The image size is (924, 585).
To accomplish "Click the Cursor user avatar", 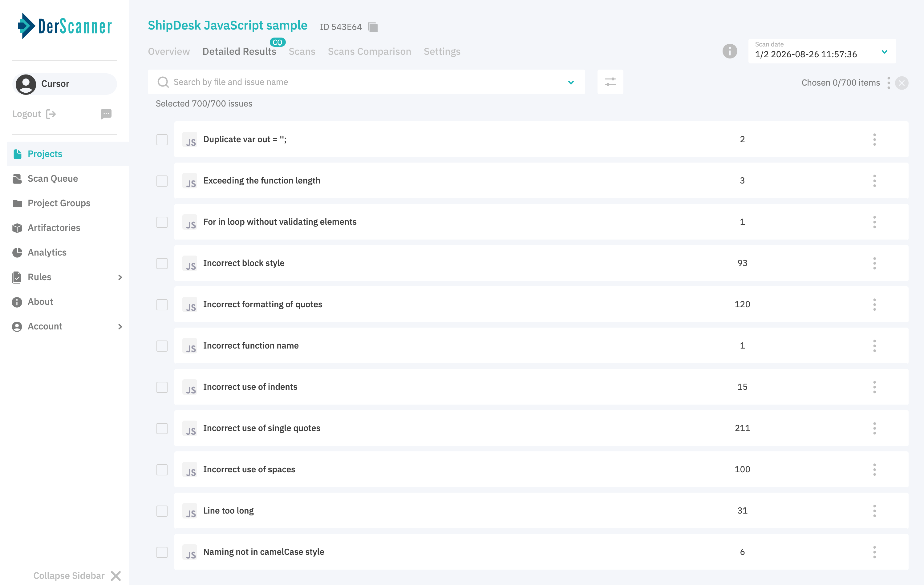I will [x=26, y=84].
